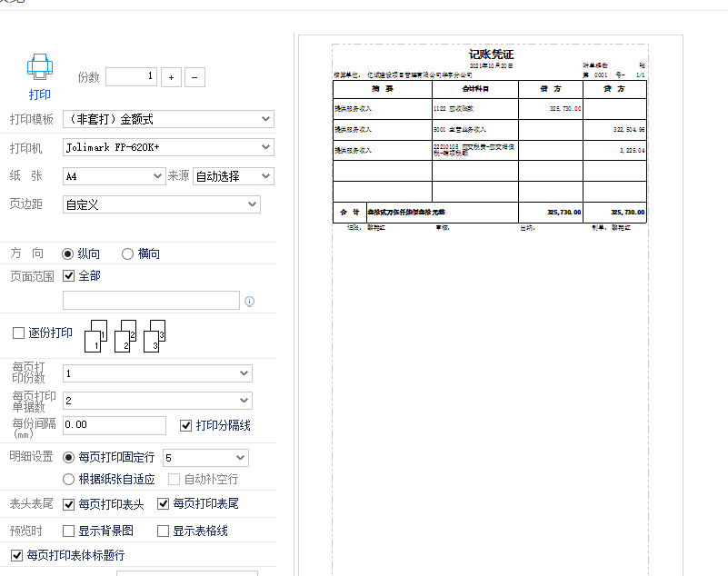Open the 打印机 printer dropdown
This screenshot has height=576, width=728.
tap(168, 147)
